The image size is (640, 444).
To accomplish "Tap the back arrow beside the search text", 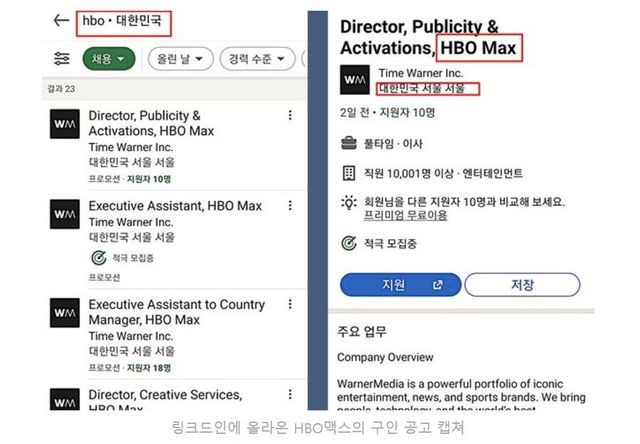I will (61, 20).
